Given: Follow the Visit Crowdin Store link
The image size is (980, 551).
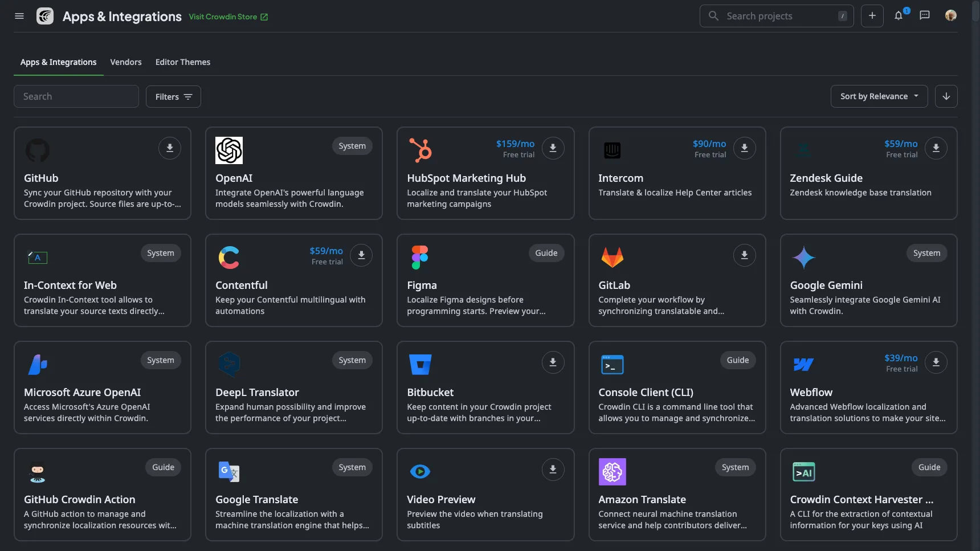Looking at the screenshot, I should click(x=228, y=17).
